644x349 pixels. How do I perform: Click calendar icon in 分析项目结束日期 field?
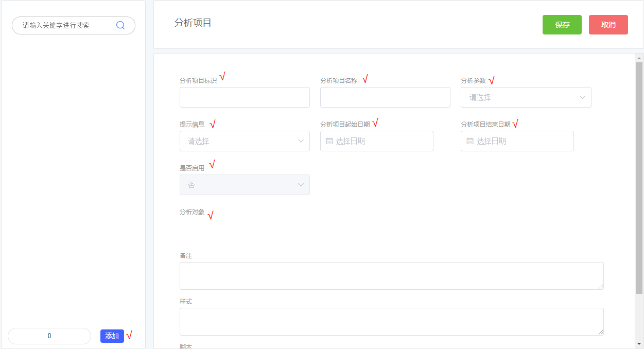(x=470, y=141)
